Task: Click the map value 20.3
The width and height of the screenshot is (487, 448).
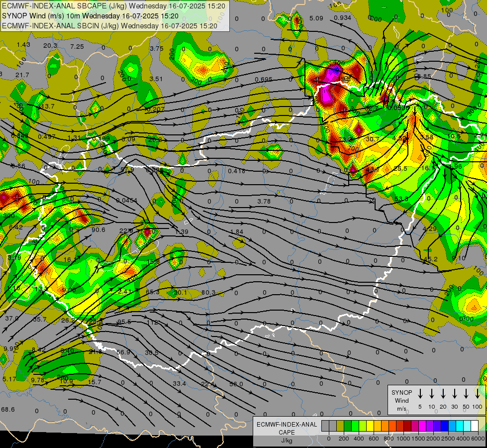Action: [x=50, y=46]
